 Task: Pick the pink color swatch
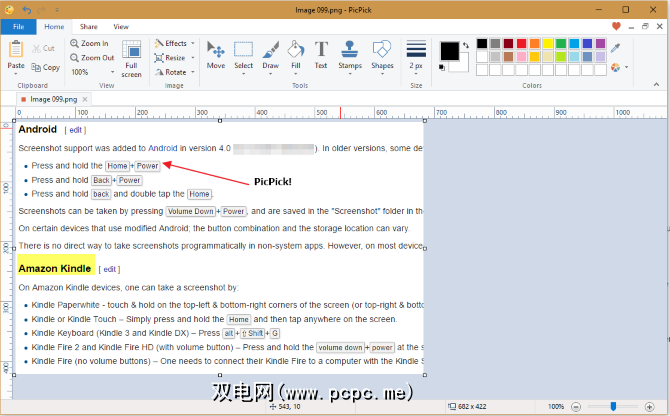point(521,56)
